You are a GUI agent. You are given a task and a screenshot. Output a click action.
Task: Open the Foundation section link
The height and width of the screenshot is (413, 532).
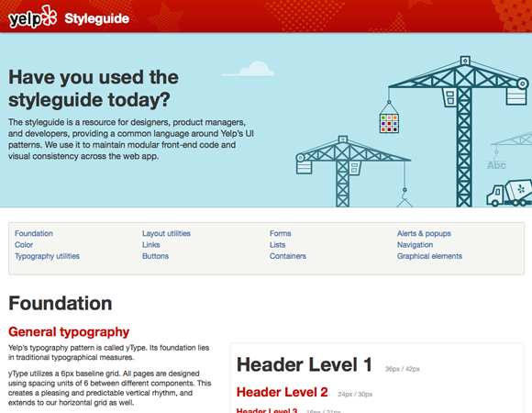coord(34,233)
